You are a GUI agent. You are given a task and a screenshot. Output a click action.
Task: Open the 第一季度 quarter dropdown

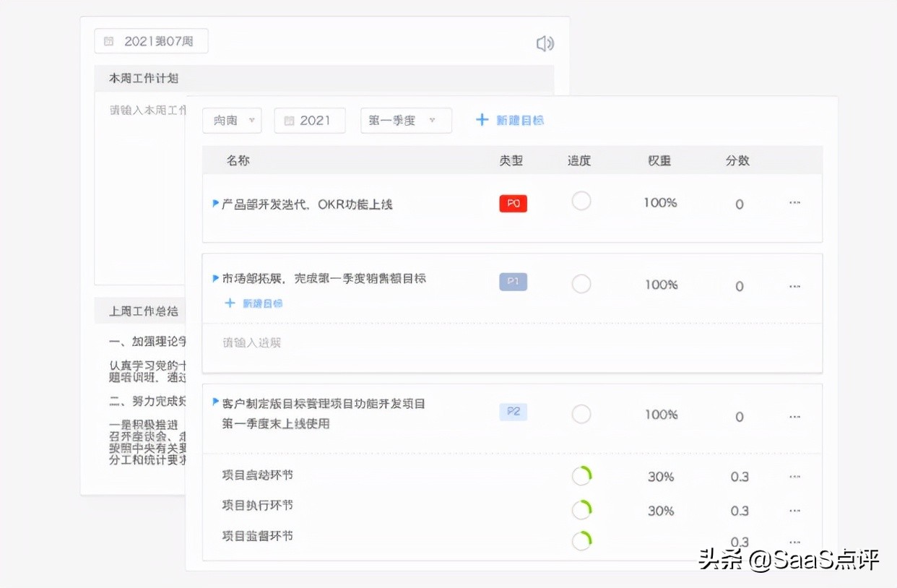406,121
